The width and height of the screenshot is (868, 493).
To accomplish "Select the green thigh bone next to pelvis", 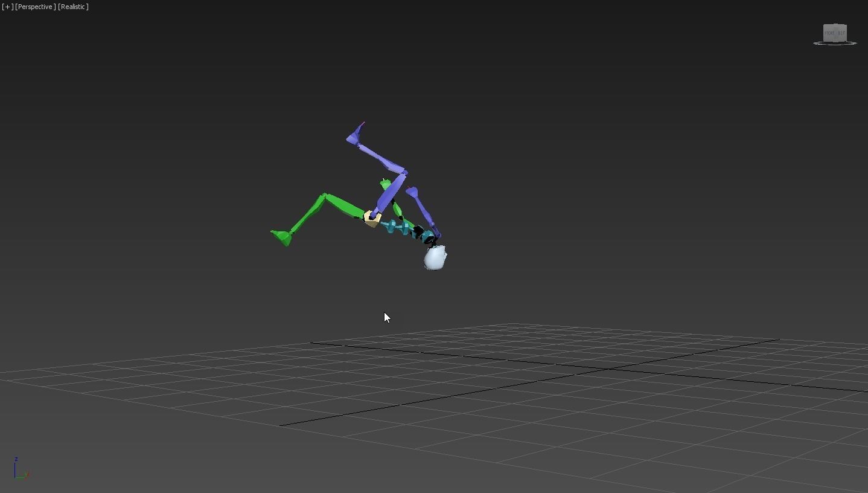I will 345,205.
